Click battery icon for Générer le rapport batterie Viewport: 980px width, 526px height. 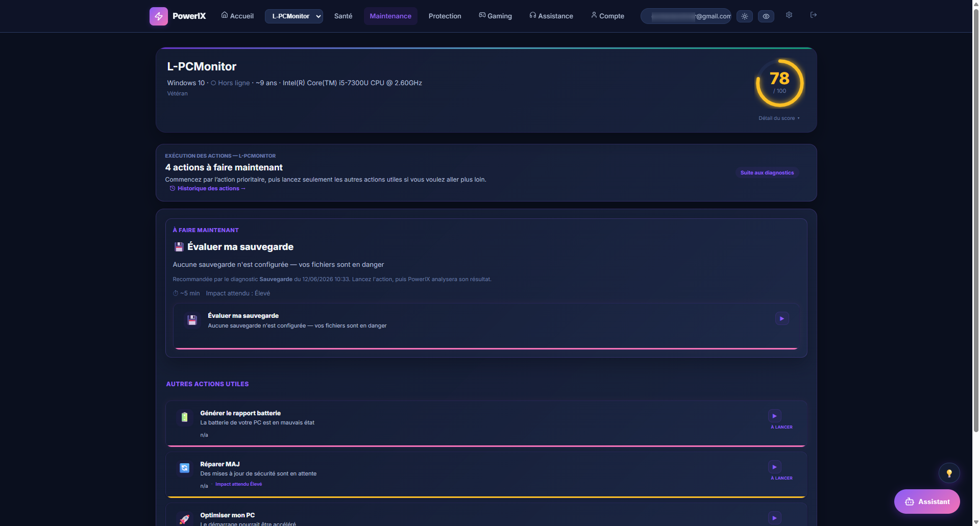[x=184, y=417]
